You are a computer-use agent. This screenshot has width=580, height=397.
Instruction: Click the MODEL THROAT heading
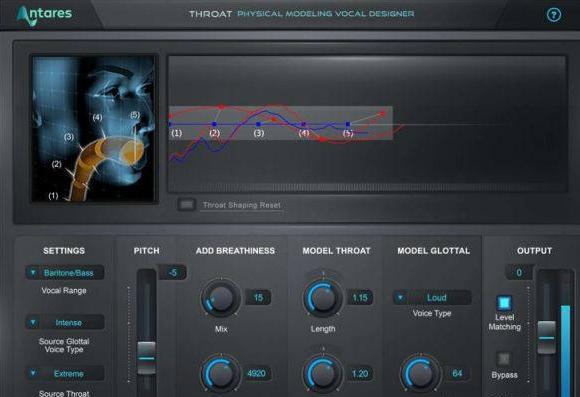click(336, 250)
